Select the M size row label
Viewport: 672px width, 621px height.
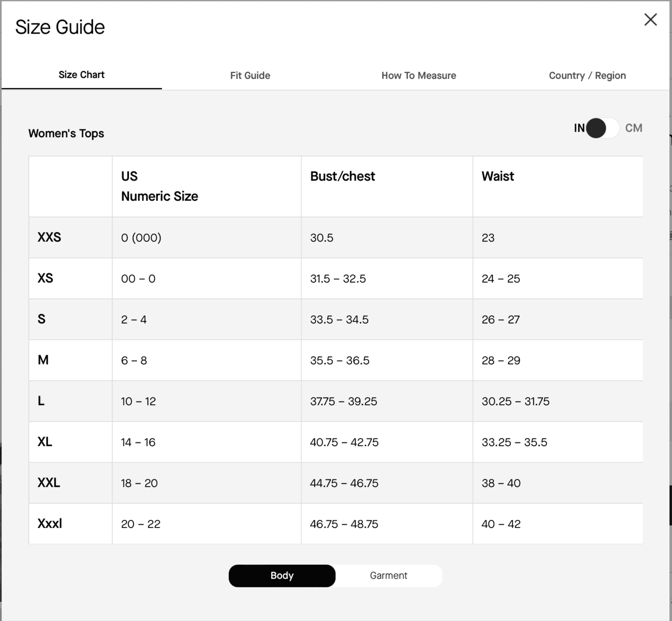43,360
